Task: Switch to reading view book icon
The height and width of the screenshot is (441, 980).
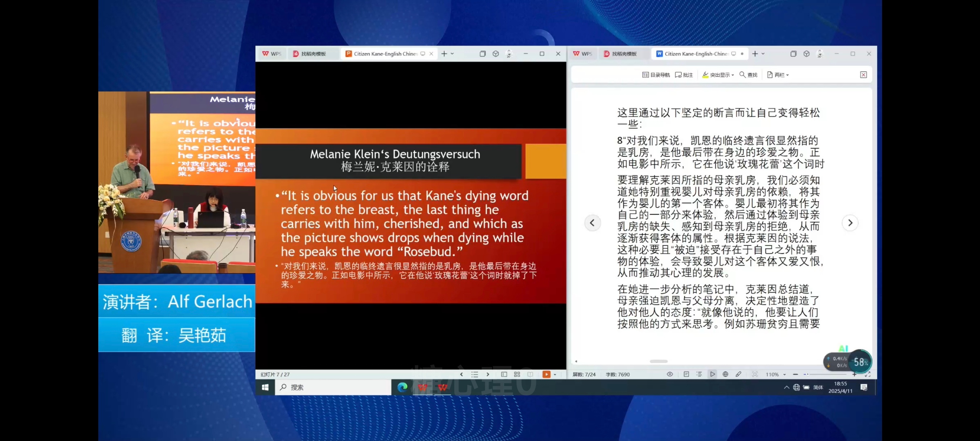Action: click(530, 374)
